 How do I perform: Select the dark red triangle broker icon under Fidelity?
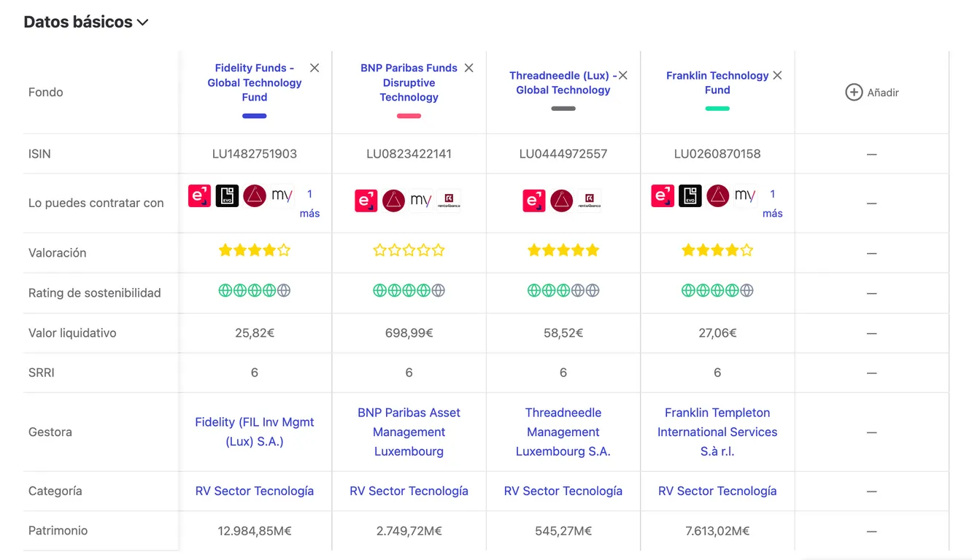(x=255, y=196)
